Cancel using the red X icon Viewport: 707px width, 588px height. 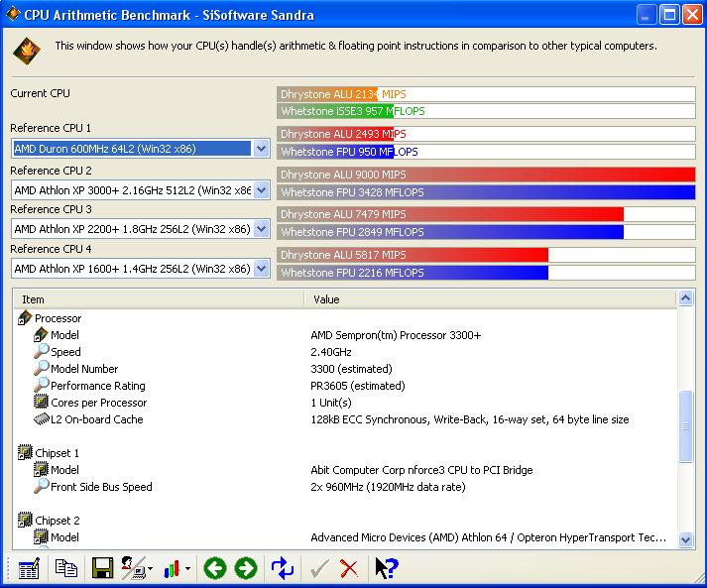(x=349, y=568)
